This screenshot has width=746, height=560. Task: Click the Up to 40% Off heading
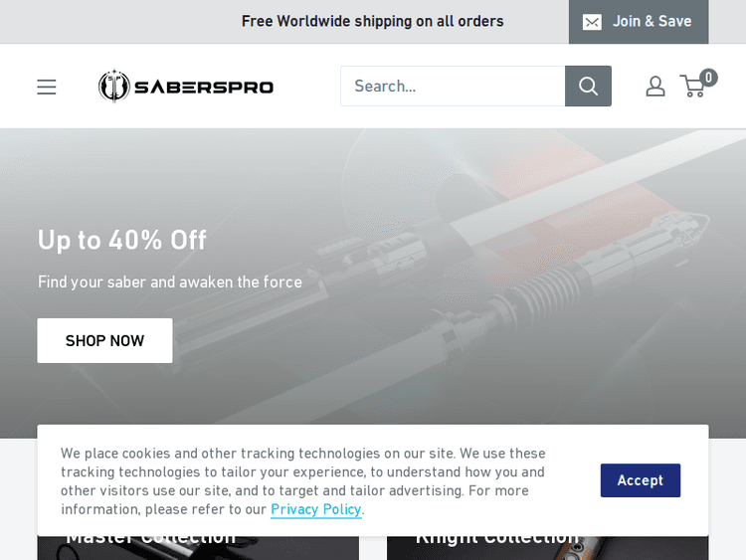point(121,240)
